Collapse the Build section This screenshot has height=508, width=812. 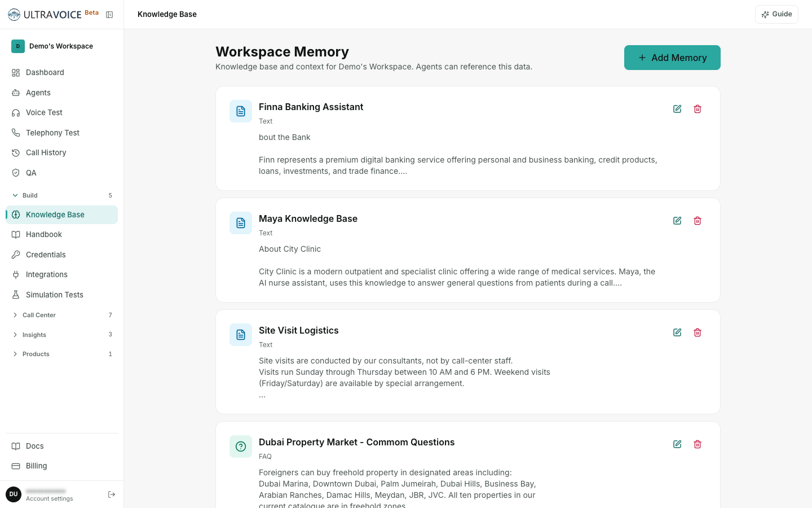click(x=61, y=195)
